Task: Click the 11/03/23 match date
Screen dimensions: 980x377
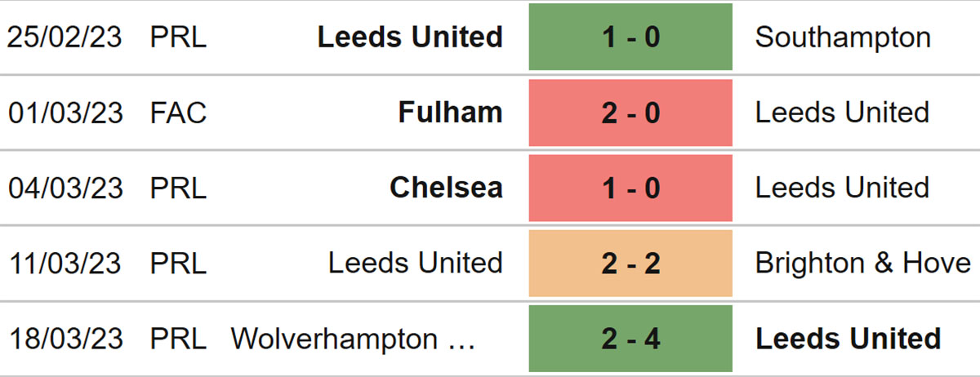Action: pos(65,263)
